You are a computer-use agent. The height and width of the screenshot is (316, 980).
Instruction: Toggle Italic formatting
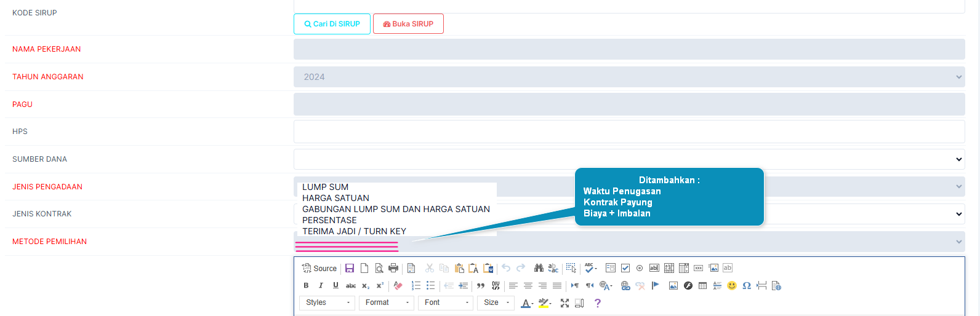pyautogui.click(x=321, y=285)
